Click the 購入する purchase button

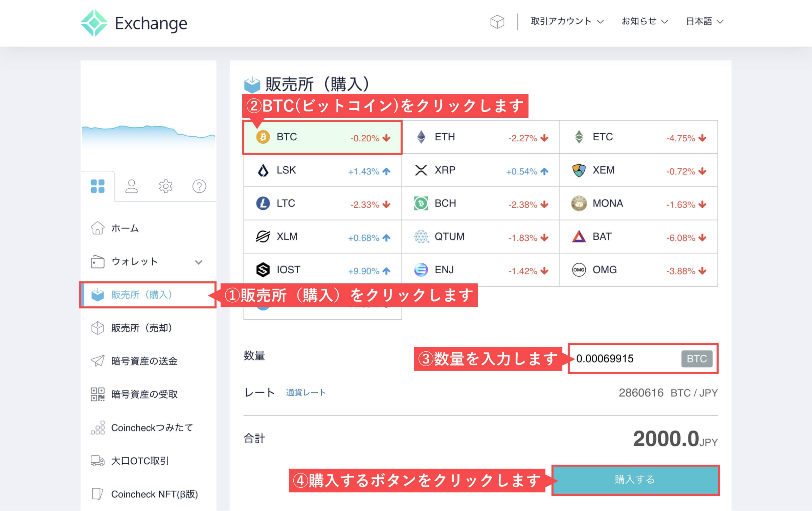(635, 480)
